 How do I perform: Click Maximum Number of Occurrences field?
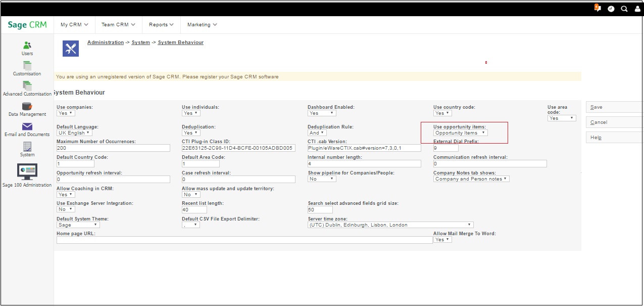pyautogui.click(x=113, y=148)
